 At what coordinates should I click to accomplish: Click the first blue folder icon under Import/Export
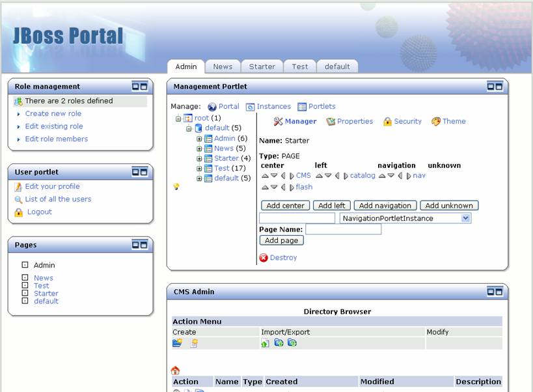point(279,343)
